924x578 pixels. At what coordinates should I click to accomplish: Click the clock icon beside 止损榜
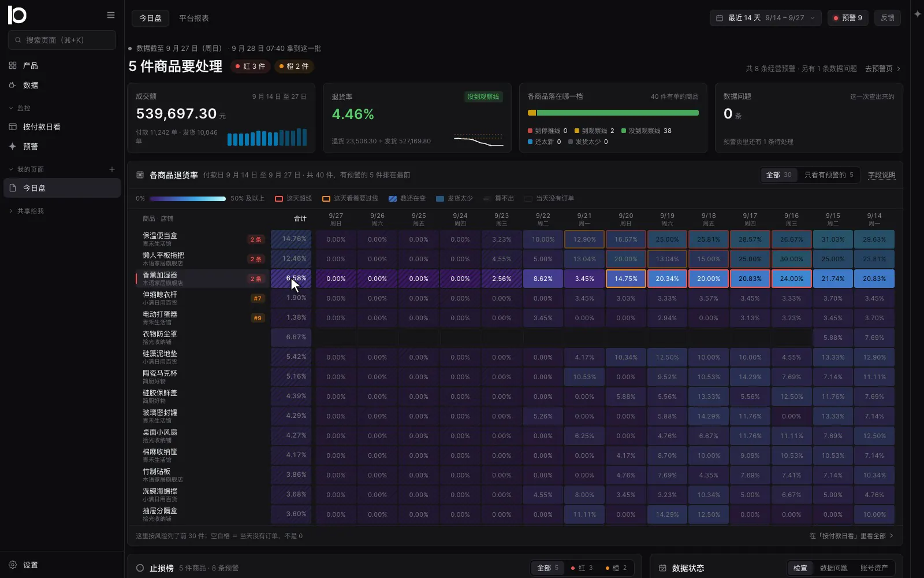pos(140,568)
